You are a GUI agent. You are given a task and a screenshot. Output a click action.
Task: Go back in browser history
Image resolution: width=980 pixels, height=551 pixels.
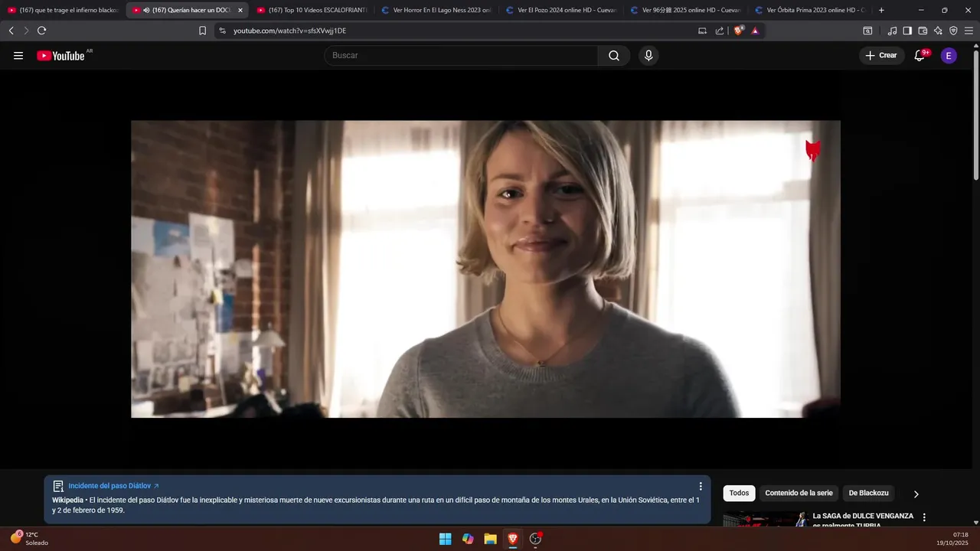(x=11, y=31)
